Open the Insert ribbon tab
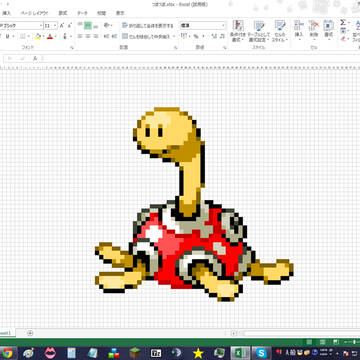This screenshot has height=360, width=360. pyautogui.click(x=6, y=13)
